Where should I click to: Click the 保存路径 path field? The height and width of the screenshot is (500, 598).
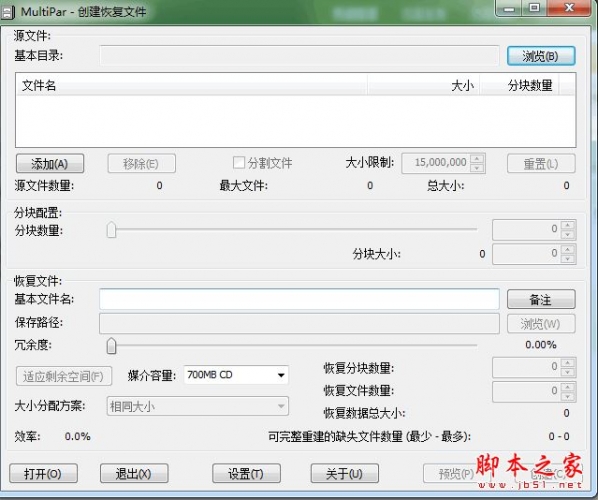coord(299,323)
